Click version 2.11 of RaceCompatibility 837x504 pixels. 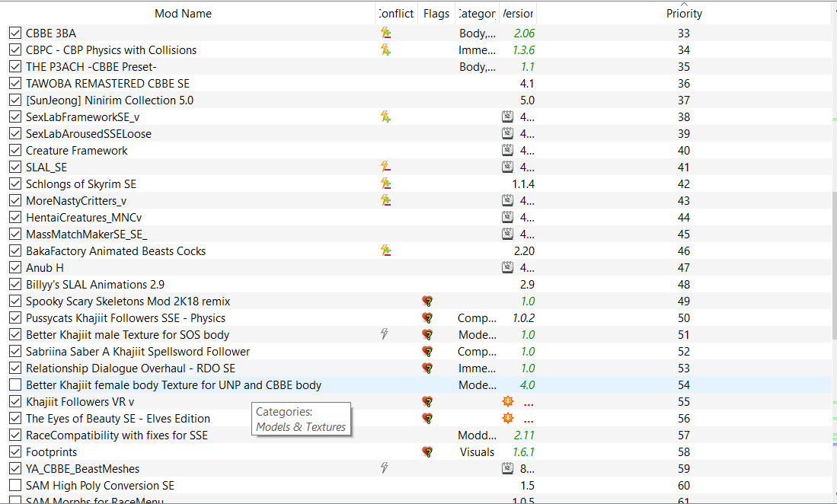(x=524, y=435)
